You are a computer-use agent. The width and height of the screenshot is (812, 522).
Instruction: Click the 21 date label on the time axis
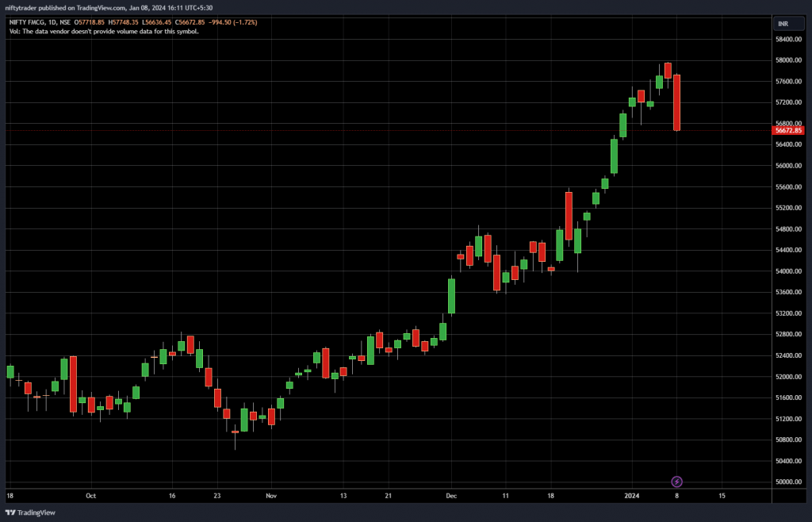pyautogui.click(x=389, y=496)
